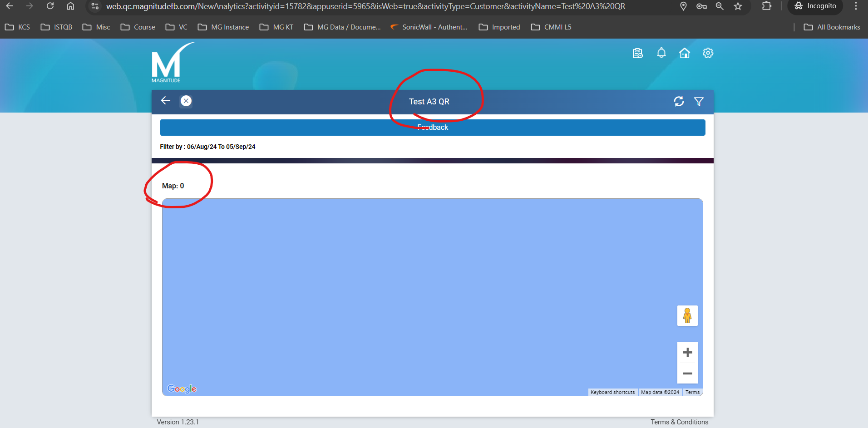Click the circled X close icon in header
The width and height of the screenshot is (868, 428).
pyautogui.click(x=186, y=101)
